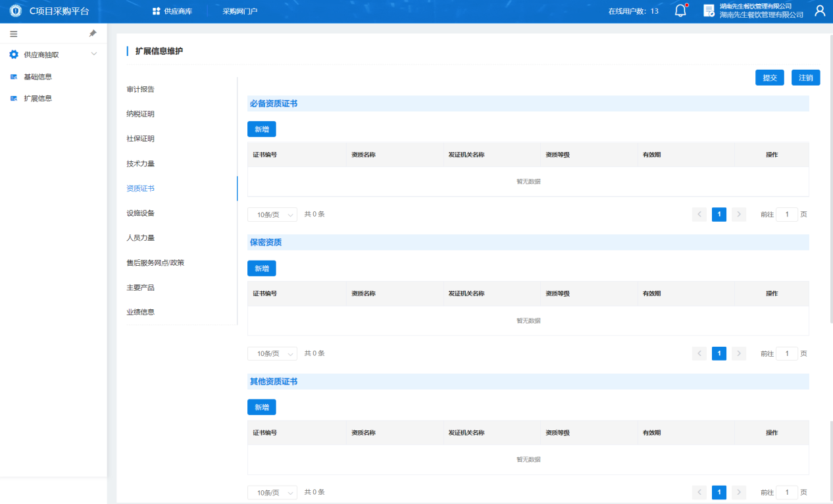The width and height of the screenshot is (833, 504).
Task: Click the hamburger menu icon in sidebar
Action: click(x=14, y=34)
